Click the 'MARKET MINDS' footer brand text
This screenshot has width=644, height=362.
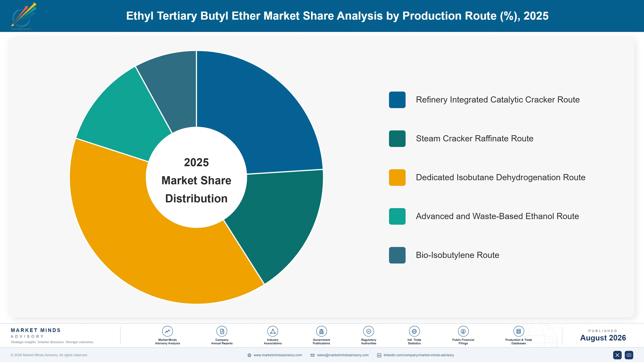coord(36,330)
